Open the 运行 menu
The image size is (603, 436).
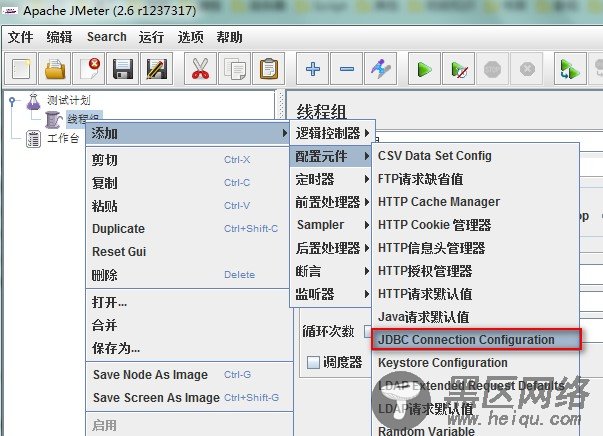coord(152,37)
